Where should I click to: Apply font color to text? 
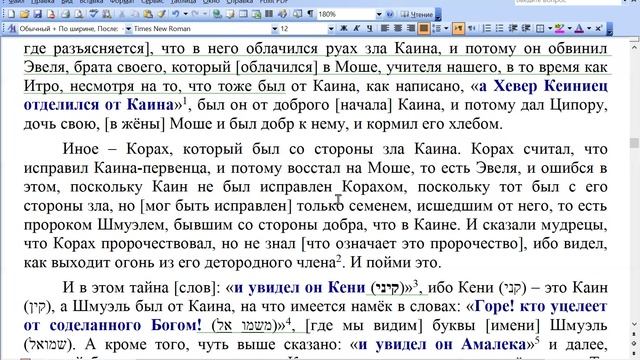[x=579, y=28]
